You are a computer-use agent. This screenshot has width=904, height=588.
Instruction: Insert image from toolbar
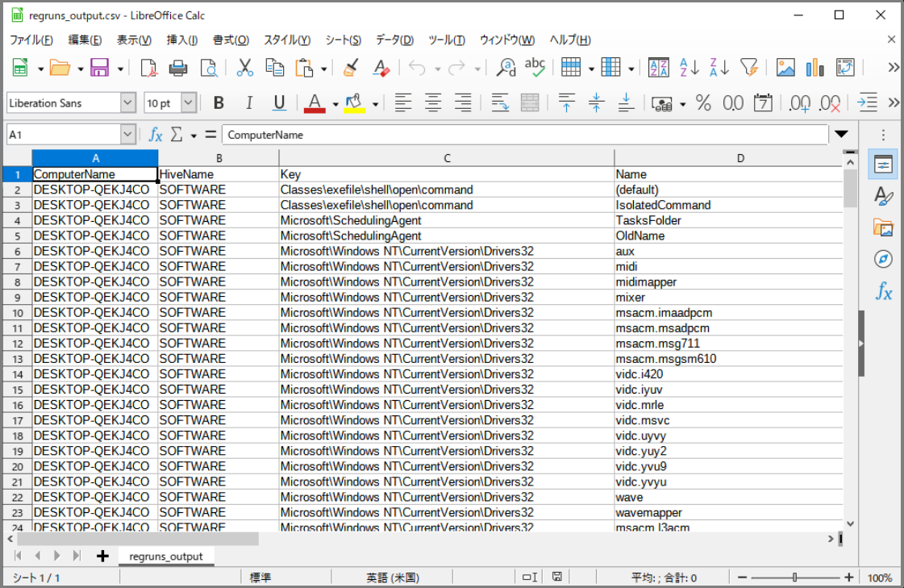pyautogui.click(x=785, y=68)
